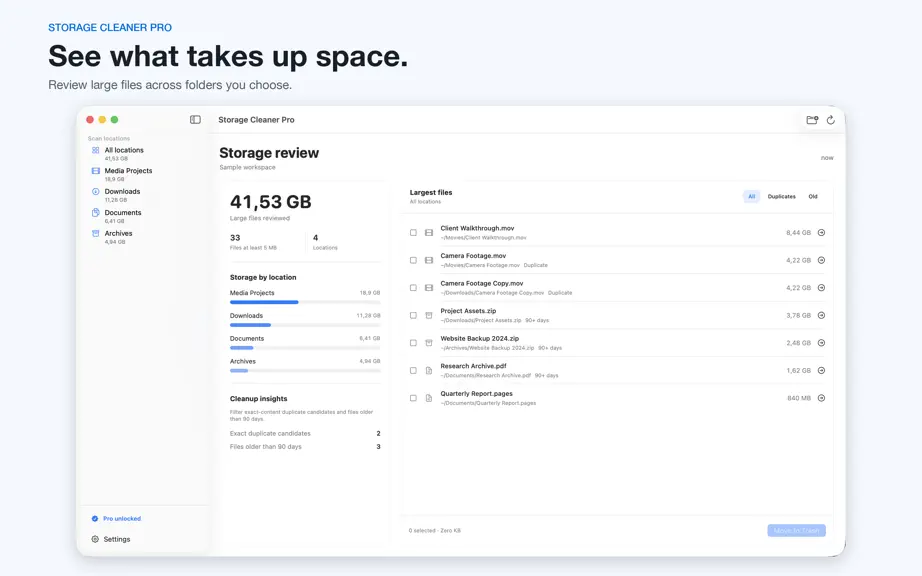Open All locations in sidebar
Viewport: 922px width, 576px height.
(x=144, y=154)
